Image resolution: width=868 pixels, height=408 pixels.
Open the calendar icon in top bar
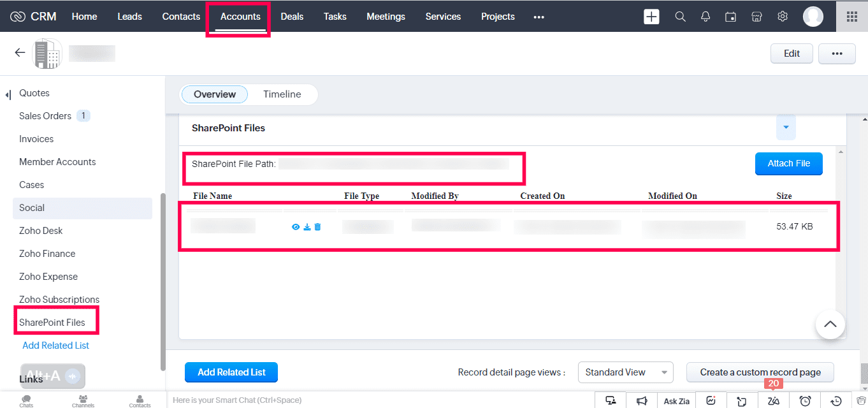731,17
